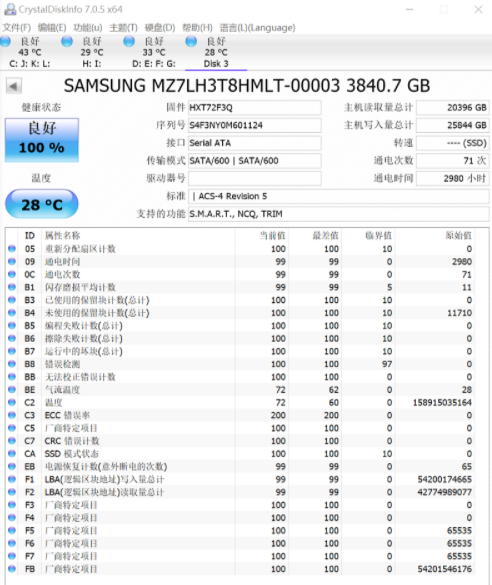Click status icon of row F1

coord(12,479)
